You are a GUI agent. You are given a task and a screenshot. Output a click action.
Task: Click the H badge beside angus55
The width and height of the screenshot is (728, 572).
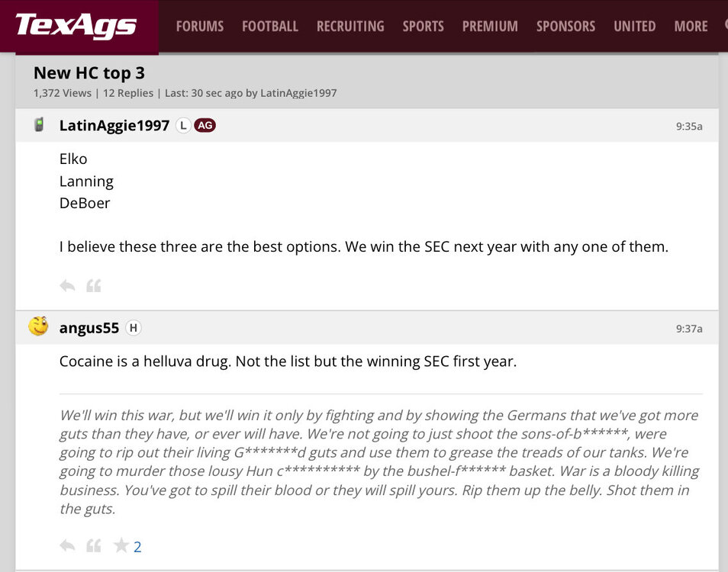tap(133, 328)
